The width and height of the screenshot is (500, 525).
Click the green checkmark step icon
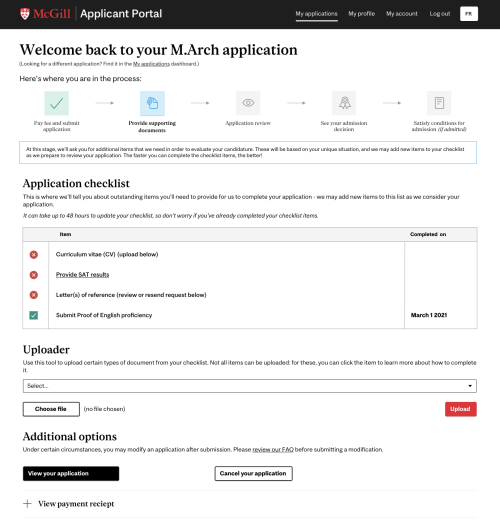coord(57,103)
